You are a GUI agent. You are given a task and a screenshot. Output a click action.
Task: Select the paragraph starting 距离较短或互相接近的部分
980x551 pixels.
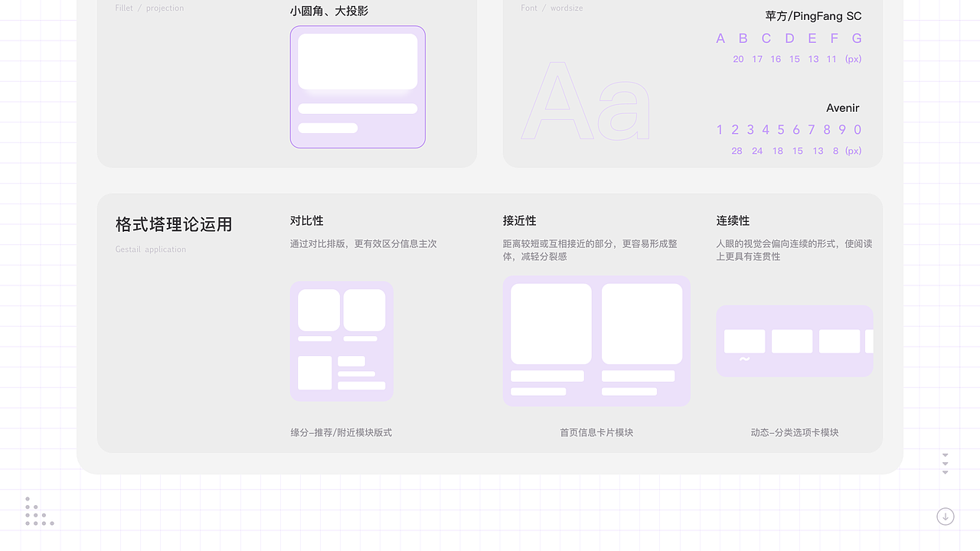pos(590,250)
